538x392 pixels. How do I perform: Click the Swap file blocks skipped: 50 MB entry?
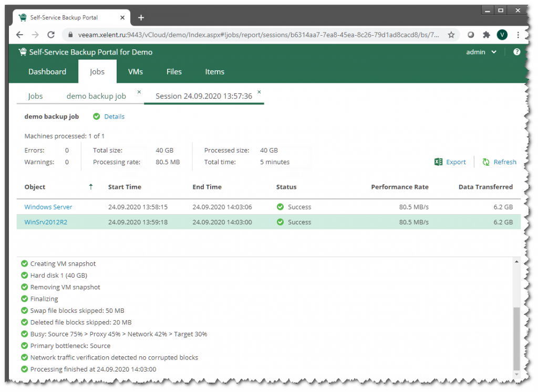pos(77,311)
